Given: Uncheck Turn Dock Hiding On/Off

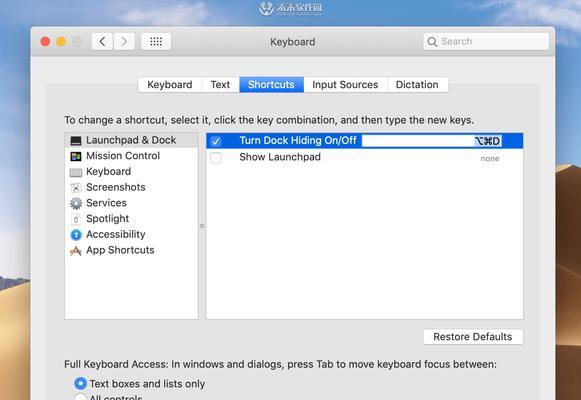Looking at the screenshot, I should (216, 141).
